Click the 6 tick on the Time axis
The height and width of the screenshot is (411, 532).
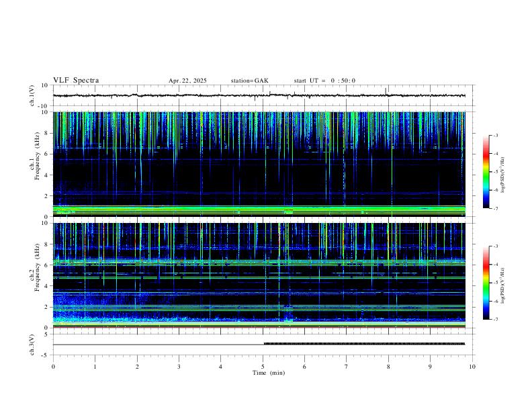pos(304,367)
